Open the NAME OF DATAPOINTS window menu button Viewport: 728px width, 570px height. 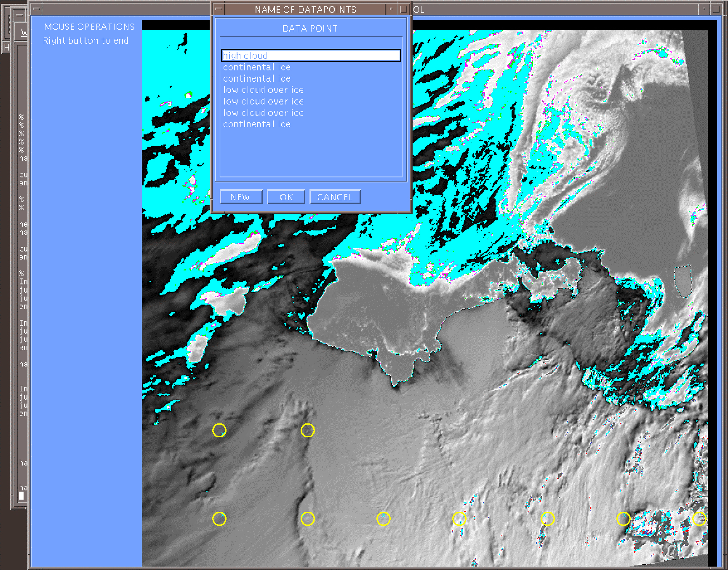[x=219, y=9]
